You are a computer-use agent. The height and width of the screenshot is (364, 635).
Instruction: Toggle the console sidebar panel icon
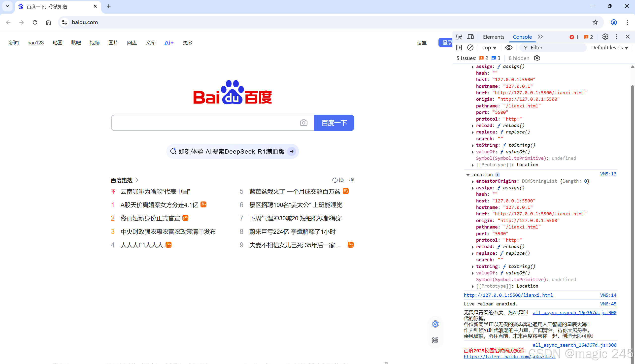(459, 47)
